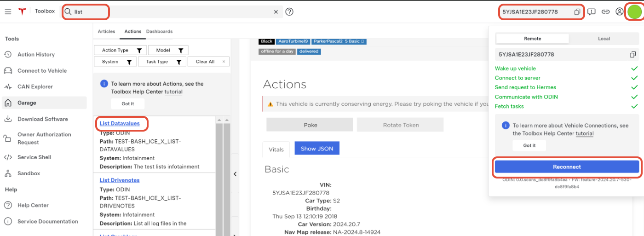The height and width of the screenshot is (236, 644).
Task: Click the Black color tag
Action: [x=267, y=41]
